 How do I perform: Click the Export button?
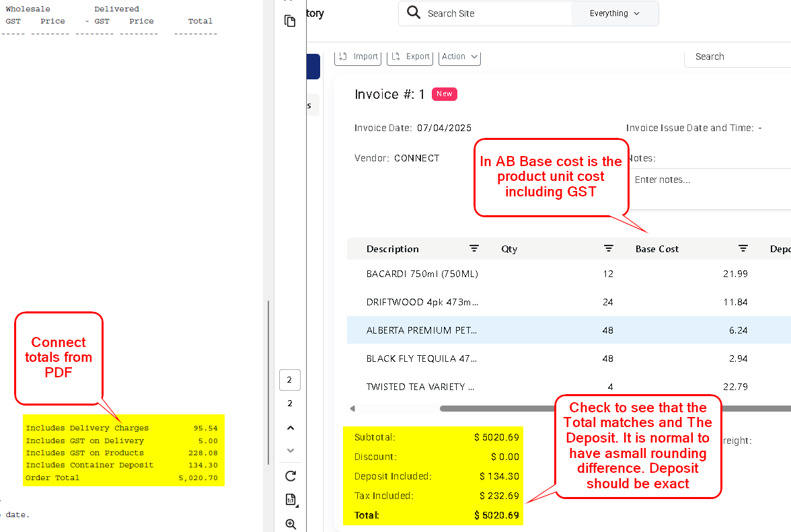pos(410,56)
